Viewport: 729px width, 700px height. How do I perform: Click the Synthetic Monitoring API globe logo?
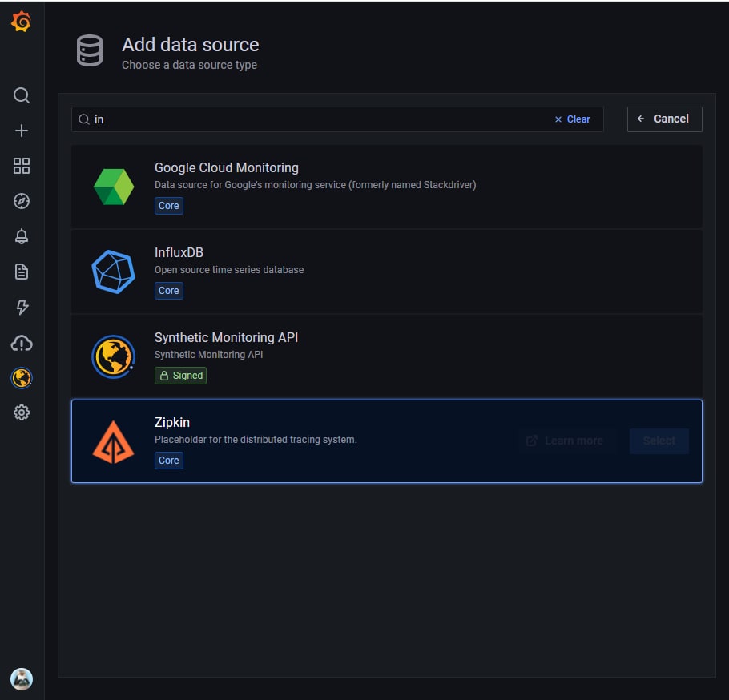(114, 356)
